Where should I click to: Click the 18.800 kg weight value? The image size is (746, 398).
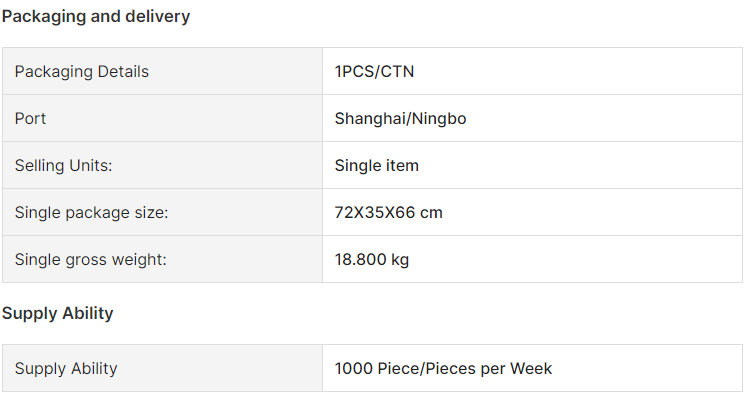click(x=372, y=260)
